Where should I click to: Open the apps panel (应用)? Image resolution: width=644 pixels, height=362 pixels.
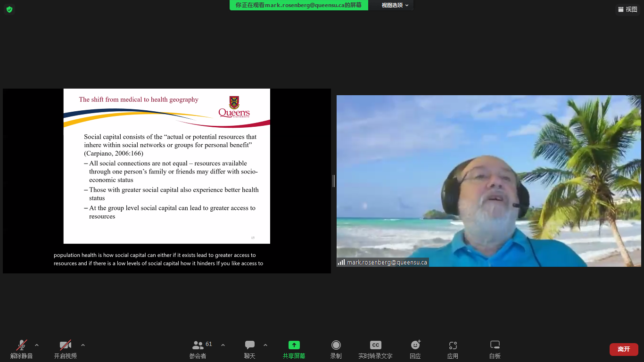pyautogui.click(x=453, y=349)
